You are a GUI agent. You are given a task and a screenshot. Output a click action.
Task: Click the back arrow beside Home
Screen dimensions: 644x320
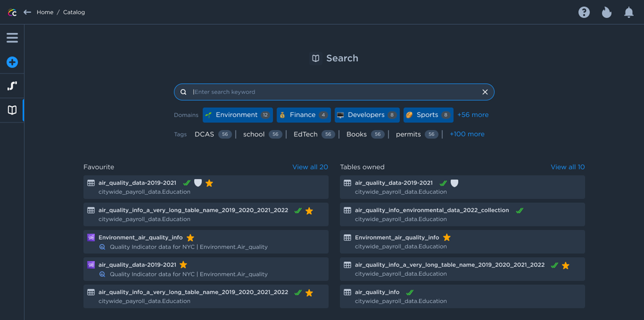(27, 12)
